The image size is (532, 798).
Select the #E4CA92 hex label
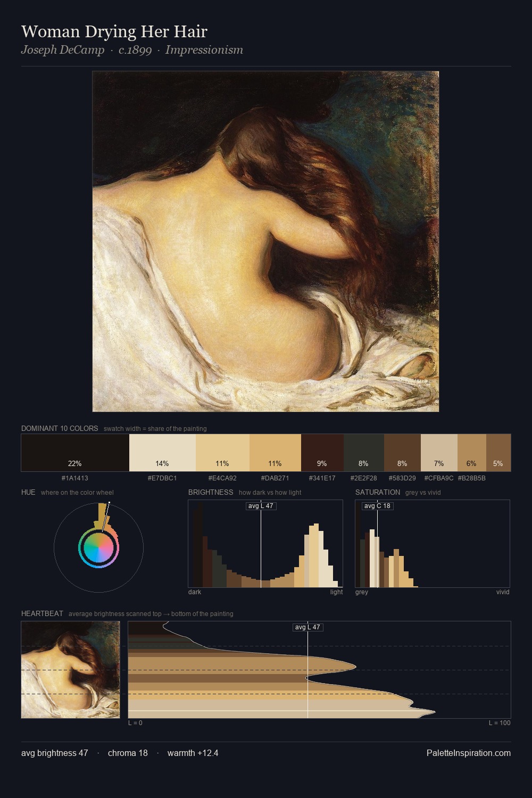tap(222, 478)
